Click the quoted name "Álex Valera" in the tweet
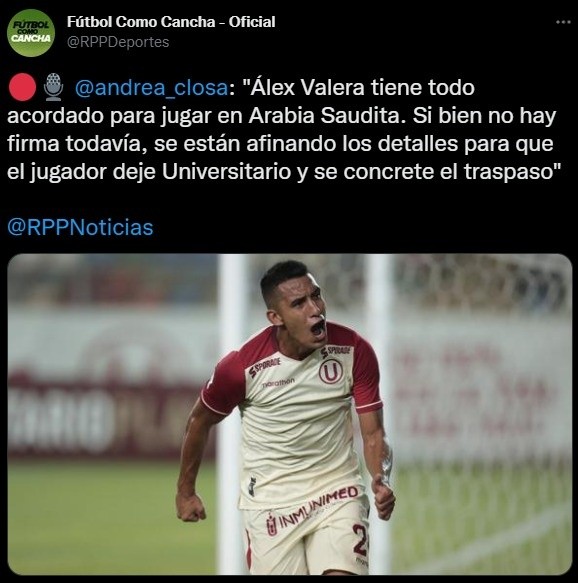 coord(307,88)
